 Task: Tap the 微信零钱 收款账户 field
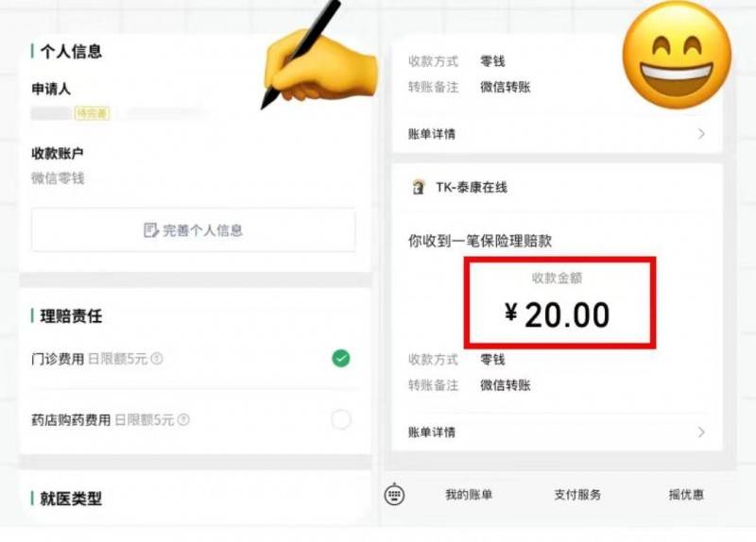click(x=58, y=178)
